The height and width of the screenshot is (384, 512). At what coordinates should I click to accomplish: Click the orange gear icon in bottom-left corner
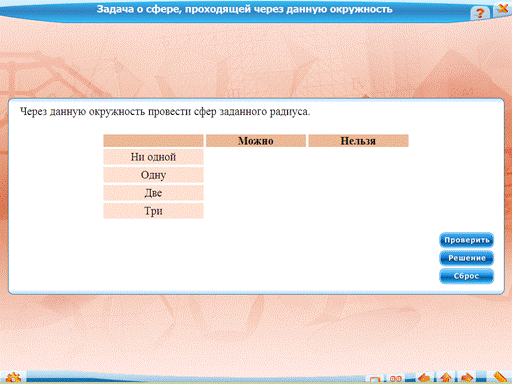13,378
